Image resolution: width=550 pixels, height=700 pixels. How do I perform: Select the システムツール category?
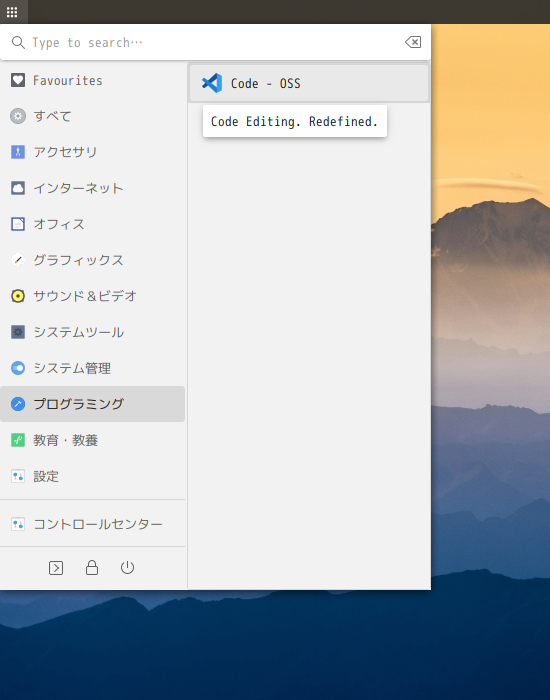tap(92, 332)
